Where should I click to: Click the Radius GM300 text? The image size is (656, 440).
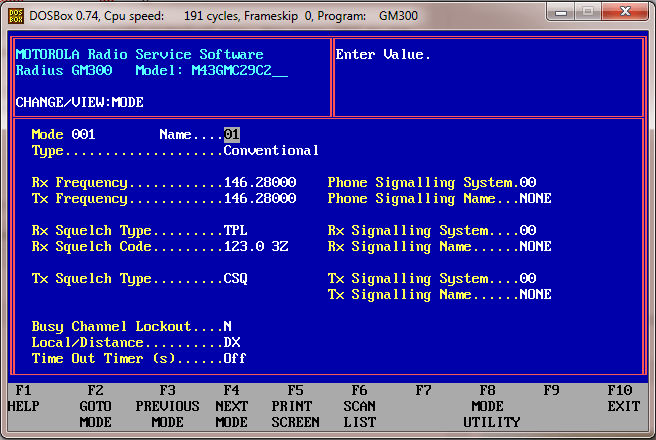coord(64,70)
